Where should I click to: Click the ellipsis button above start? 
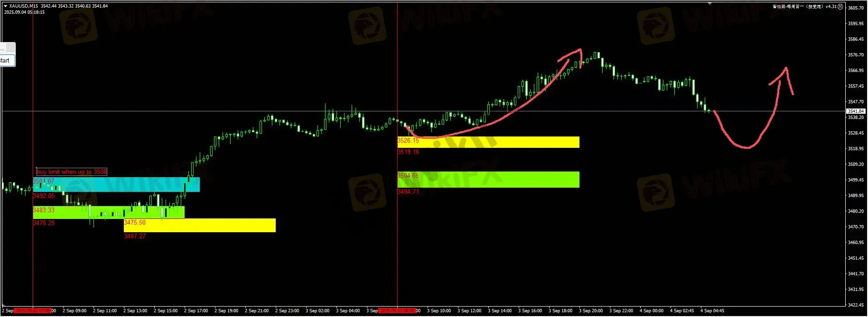(x=7, y=48)
